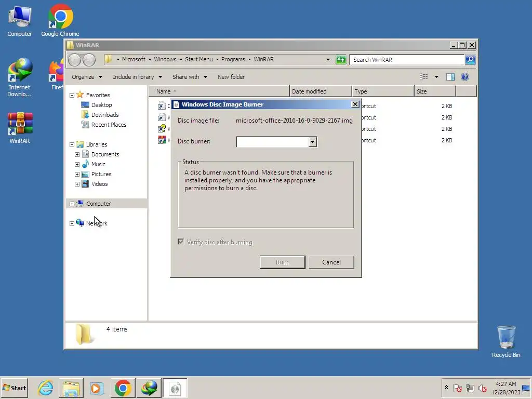Go back in the WinRAR explorer window

75,60
